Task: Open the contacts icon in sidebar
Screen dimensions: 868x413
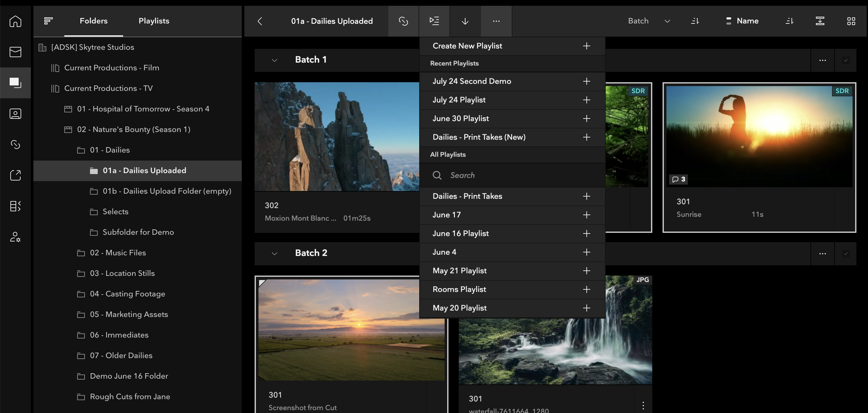Action: point(15,113)
